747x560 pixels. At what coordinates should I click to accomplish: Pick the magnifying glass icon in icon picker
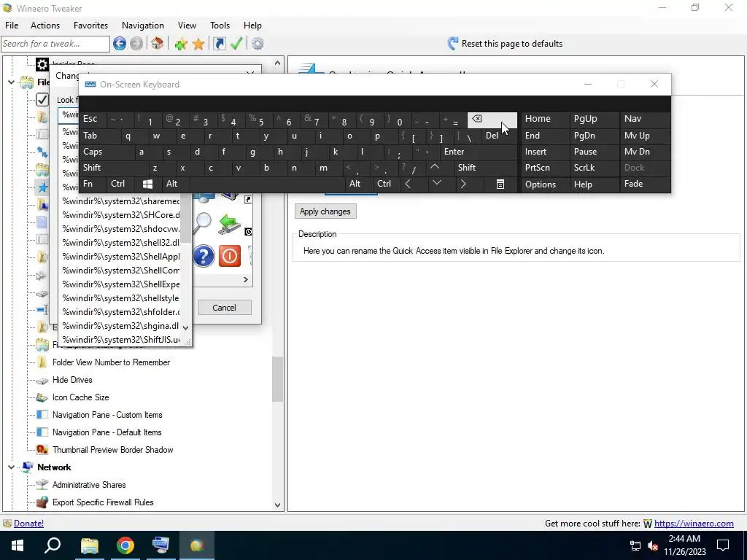pyautogui.click(x=203, y=224)
